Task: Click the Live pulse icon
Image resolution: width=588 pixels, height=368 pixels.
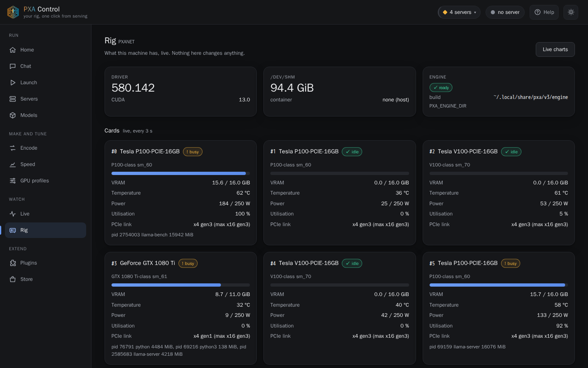Action: (x=13, y=214)
